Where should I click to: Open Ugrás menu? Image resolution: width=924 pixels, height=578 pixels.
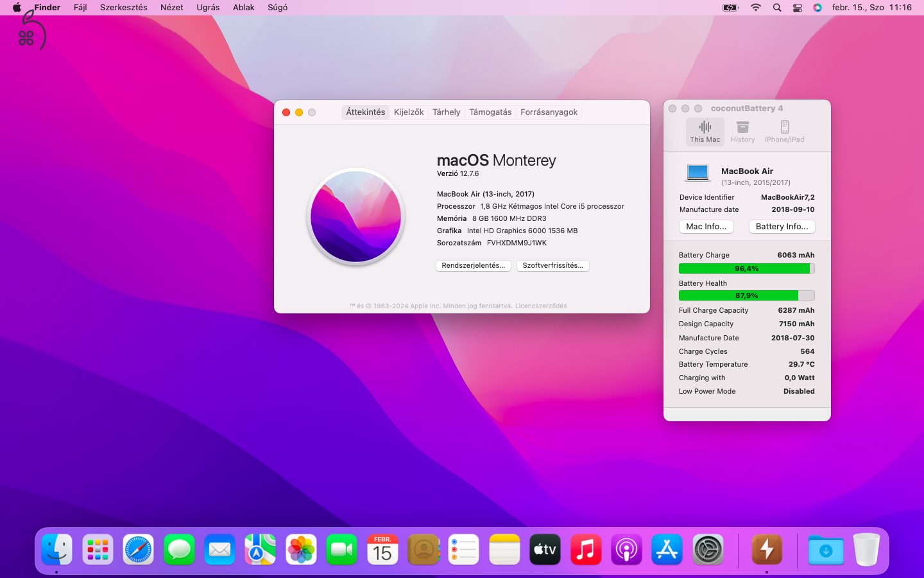click(208, 8)
